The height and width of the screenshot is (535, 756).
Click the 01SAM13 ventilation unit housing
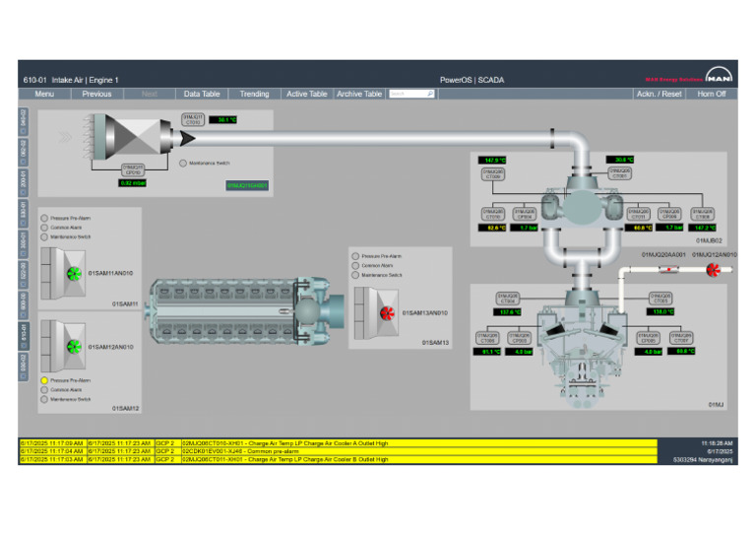pos(377,313)
